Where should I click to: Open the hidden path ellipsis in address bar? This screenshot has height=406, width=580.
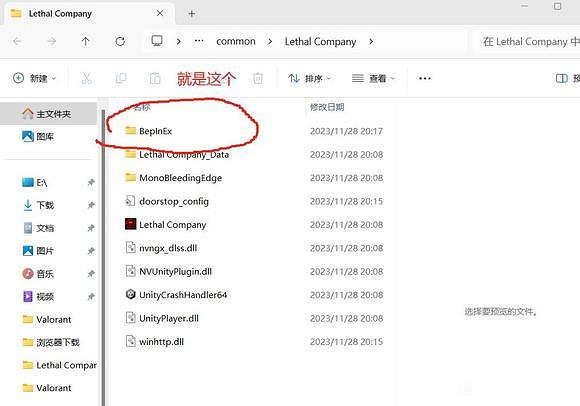199,41
